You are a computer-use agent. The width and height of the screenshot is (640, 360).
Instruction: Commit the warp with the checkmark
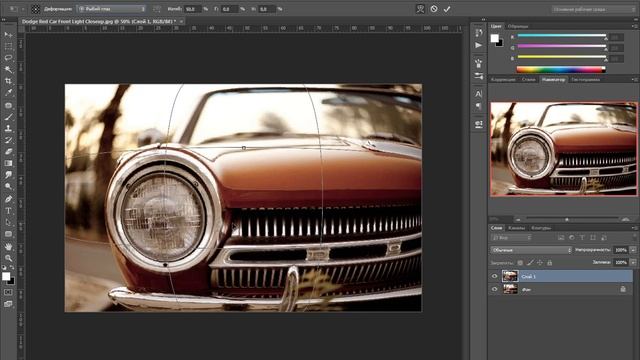[447, 9]
